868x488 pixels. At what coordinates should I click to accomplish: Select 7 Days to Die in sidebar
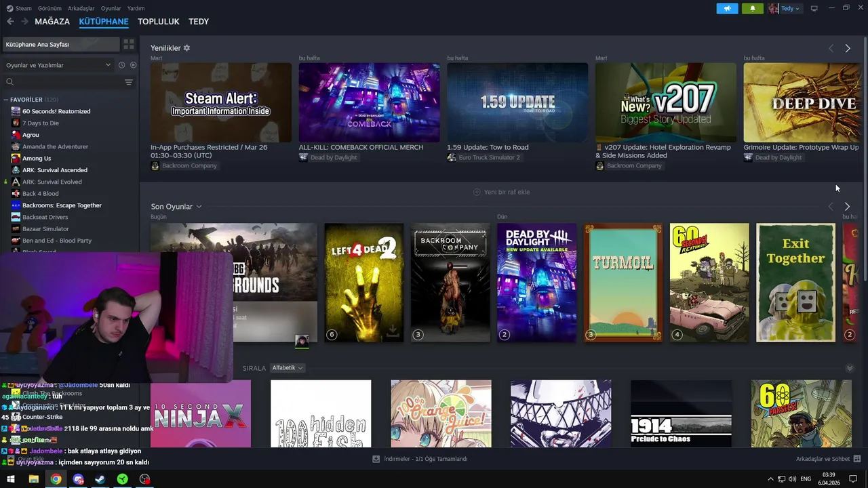41,123
